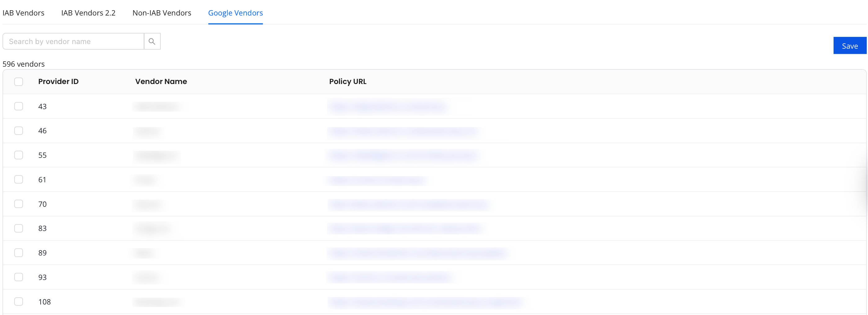Check the box next to provider 93

point(19,277)
